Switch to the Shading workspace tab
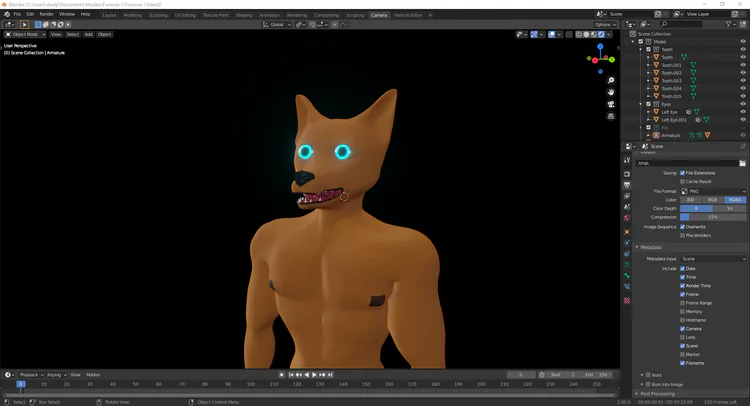The height and width of the screenshot is (406, 750). (x=243, y=15)
